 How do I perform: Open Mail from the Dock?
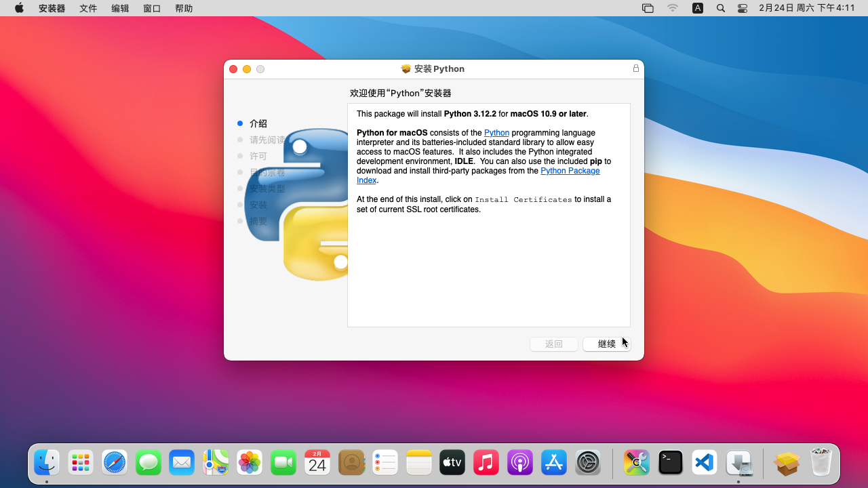[182, 463]
